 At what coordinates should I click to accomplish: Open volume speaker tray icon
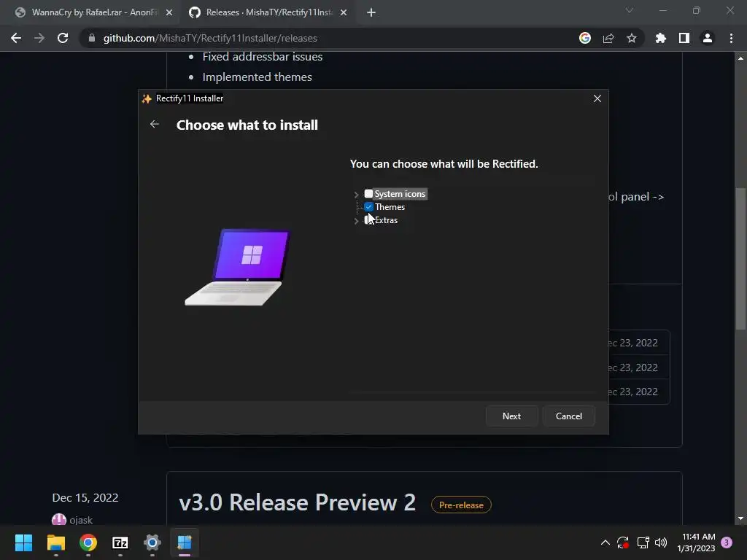661,542
